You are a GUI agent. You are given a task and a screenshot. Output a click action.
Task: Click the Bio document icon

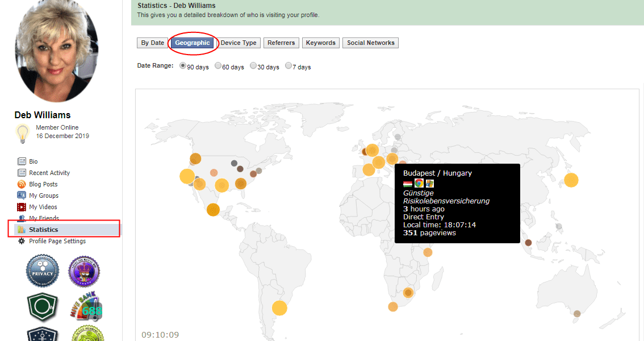[x=22, y=161]
